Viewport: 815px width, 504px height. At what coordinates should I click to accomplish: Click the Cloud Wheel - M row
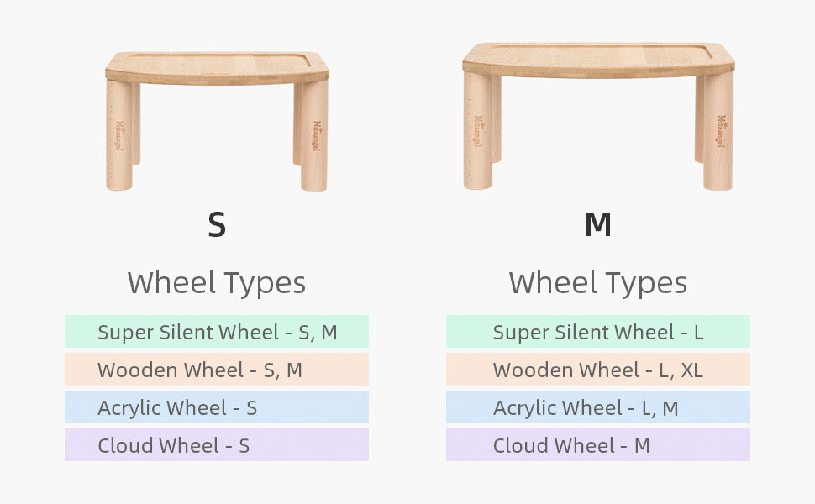[597, 445]
